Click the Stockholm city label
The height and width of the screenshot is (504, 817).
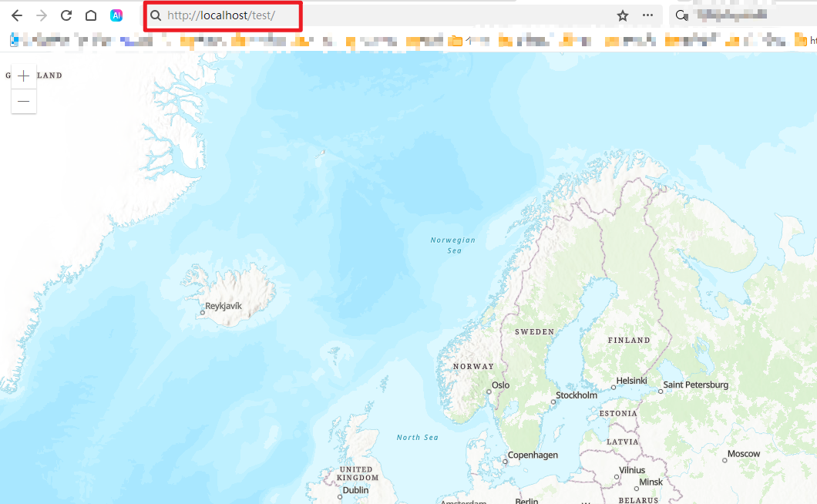[577, 395]
